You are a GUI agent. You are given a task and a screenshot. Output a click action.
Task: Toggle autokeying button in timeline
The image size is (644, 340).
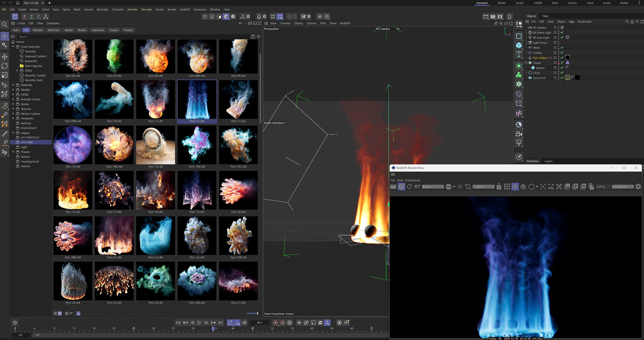pos(282,323)
